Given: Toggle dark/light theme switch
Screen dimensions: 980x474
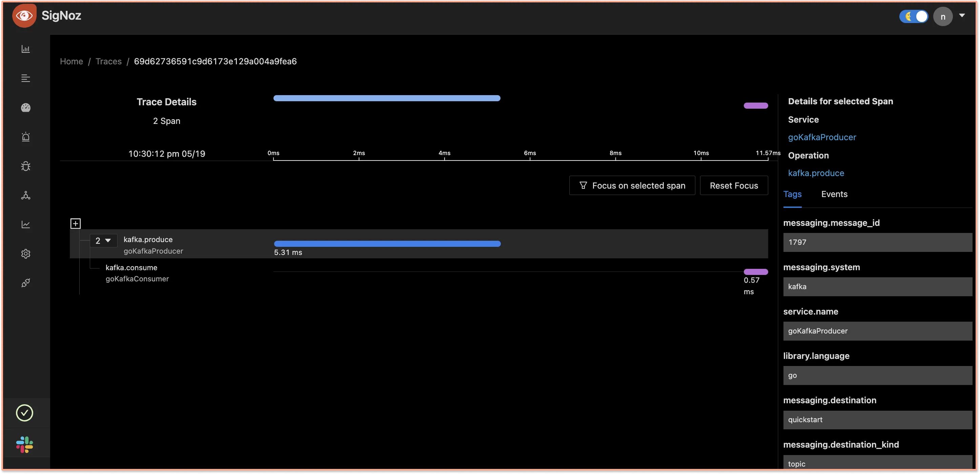Looking at the screenshot, I should tap(914, 16).
